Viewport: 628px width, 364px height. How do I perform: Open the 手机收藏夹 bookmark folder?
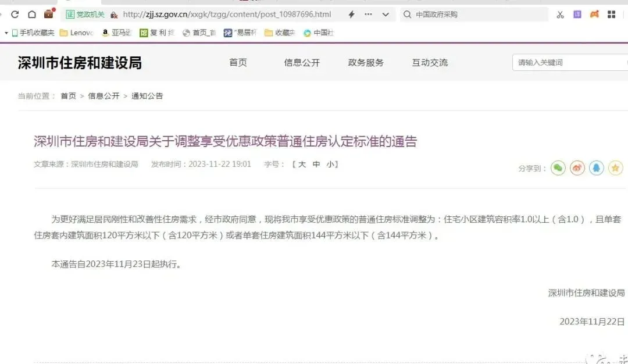tap(33, 33)
